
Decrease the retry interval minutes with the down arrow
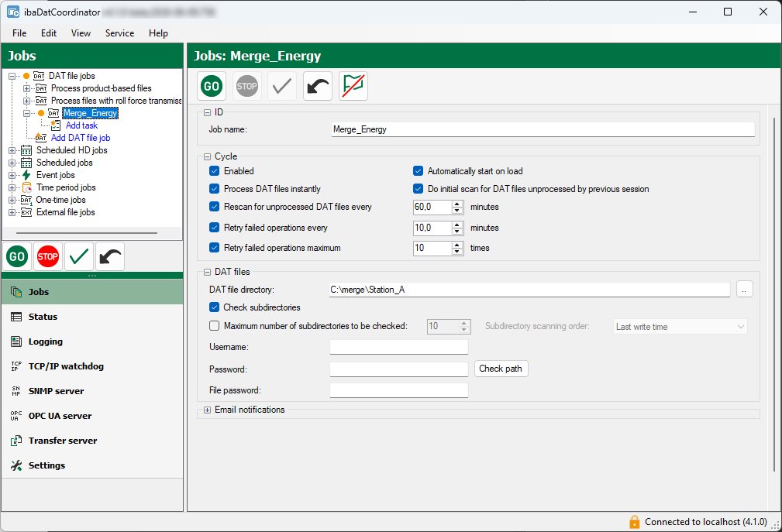456,231
